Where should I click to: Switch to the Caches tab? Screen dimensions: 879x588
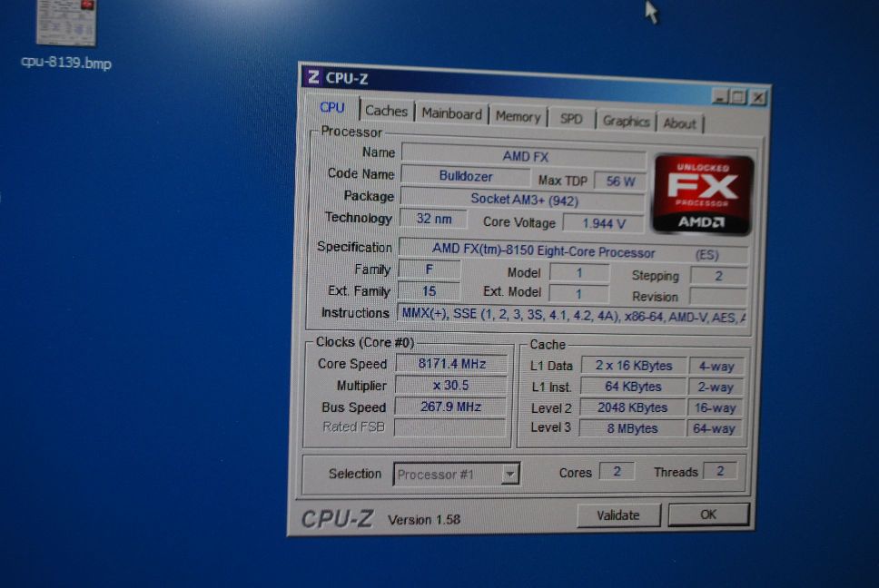[x=386, y=111]
